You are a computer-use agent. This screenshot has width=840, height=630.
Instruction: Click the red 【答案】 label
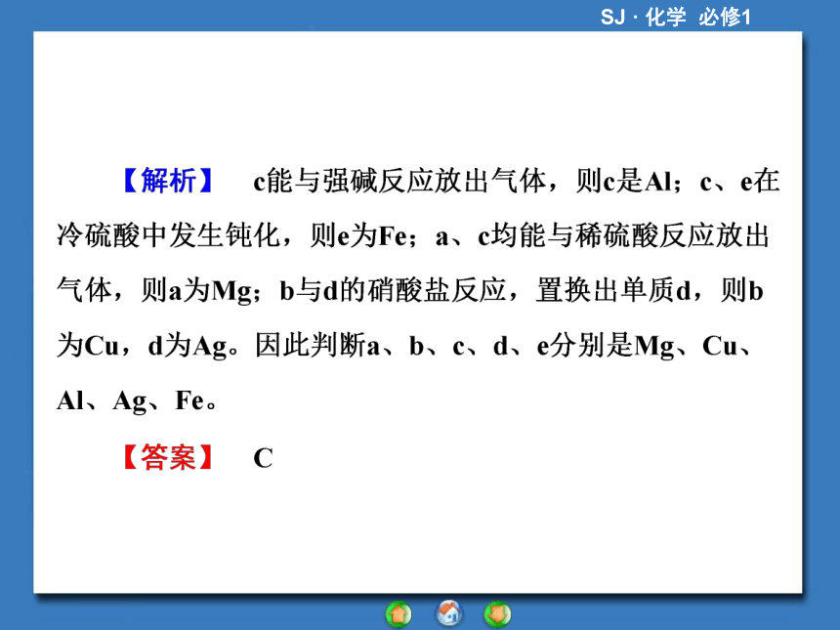[169, 457]
